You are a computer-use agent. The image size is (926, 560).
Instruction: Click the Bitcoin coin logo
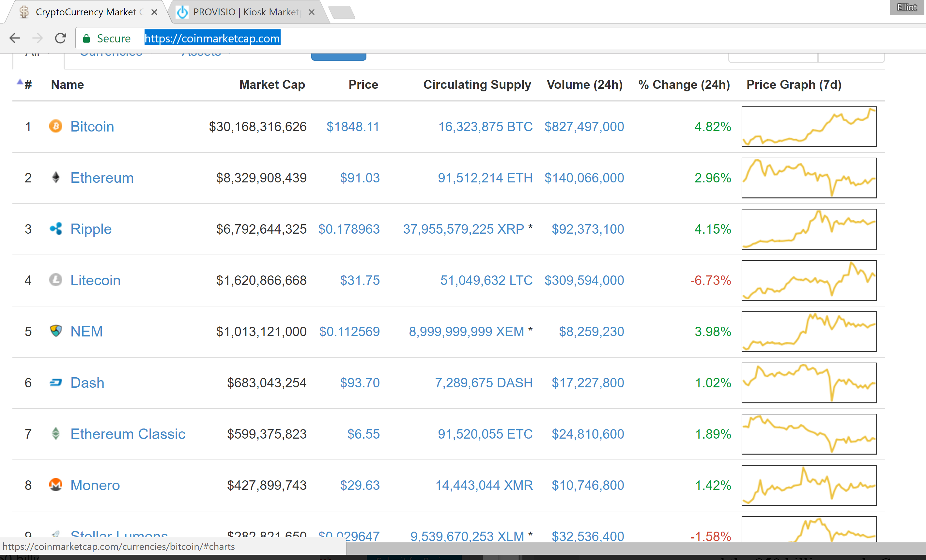[55, 126]
